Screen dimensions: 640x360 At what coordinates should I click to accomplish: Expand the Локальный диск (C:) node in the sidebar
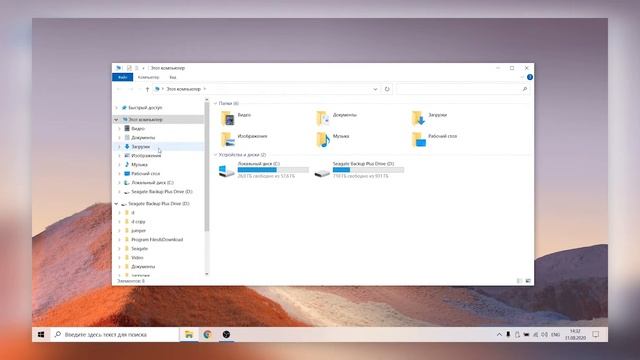point(119,182)
